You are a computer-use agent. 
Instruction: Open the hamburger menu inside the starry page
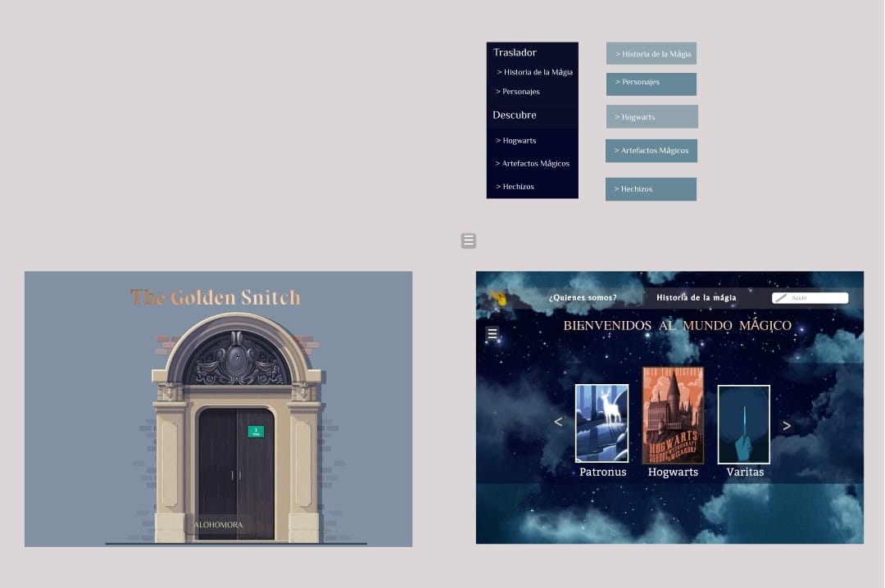point(492,334)
